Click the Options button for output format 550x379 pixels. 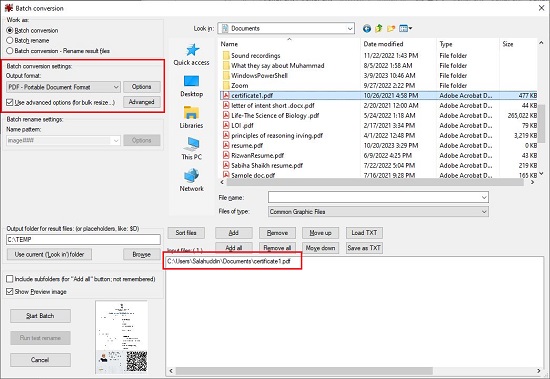142,87
